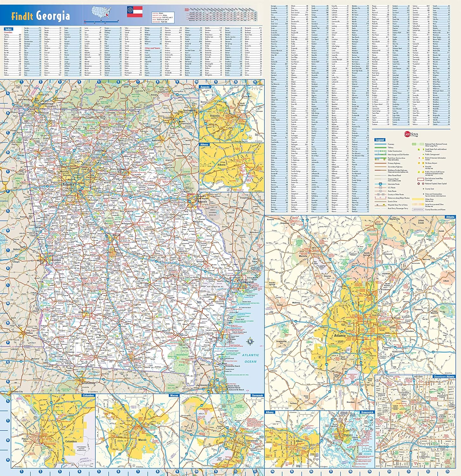The width and height of the screenshot is (461, 476).
Task: Click the compass rose near Atlantic Ocean
Action: tap(250, 342)
